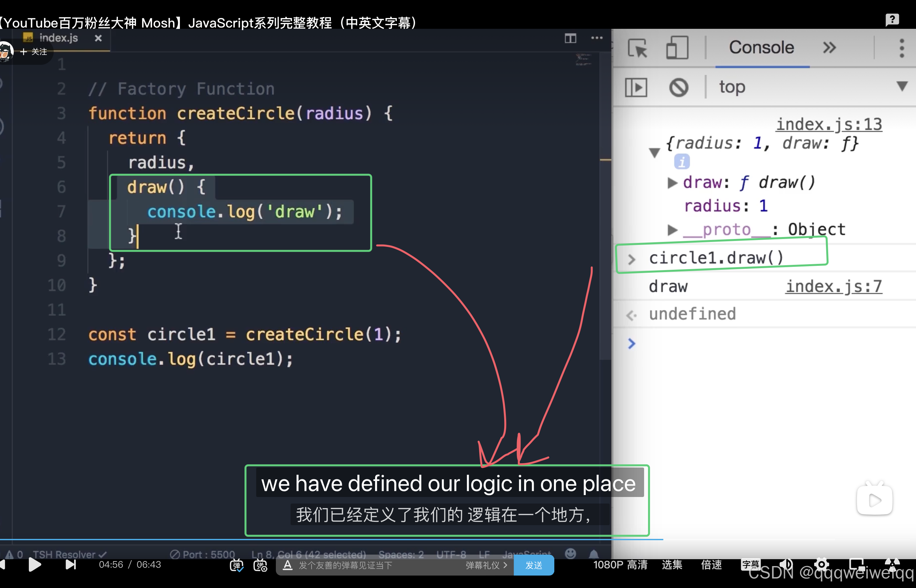Image resolution: width=916 pixels, height=588 pixels.
Task: Open the 倍速 playback speed menu
Action: click(711, 565)
